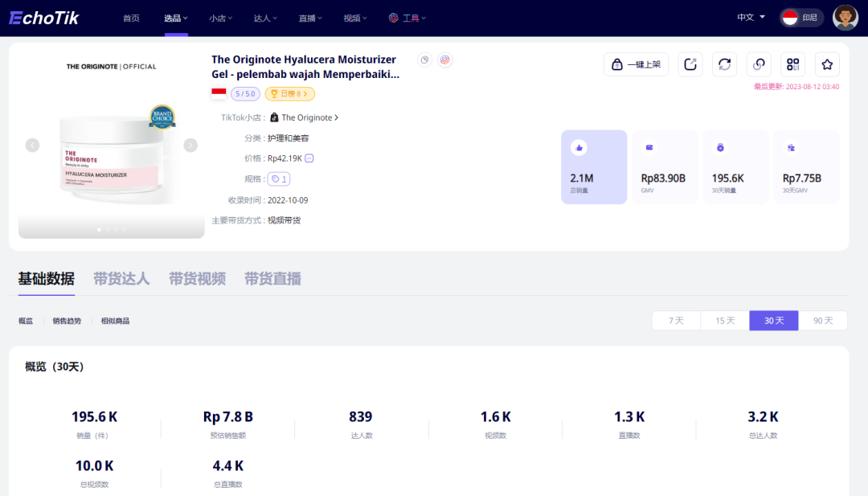The width and height of the screenshot is (868, 496).
Task: Click the Rp 7.8 B 预估销售额 value
Action: 228,417
